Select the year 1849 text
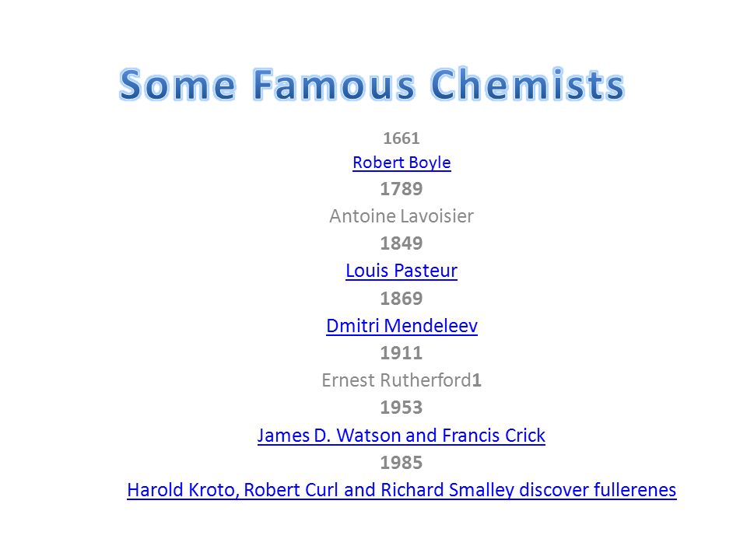 click(x=402, y=243)
